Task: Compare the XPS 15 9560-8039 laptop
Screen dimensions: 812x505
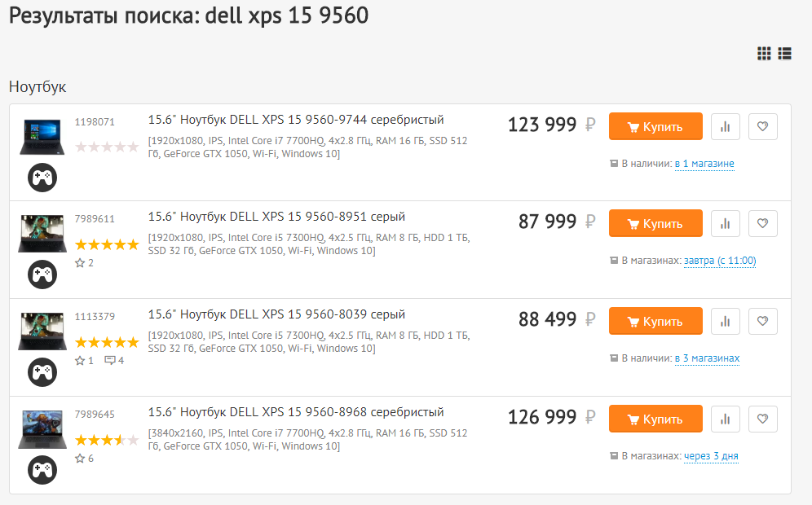Action: coord(725,321)
